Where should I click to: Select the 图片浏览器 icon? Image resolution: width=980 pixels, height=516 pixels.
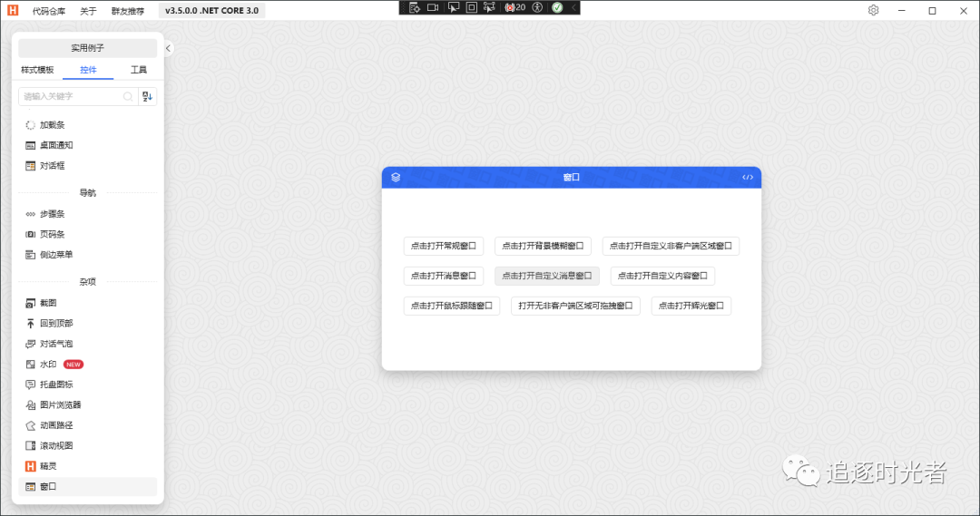pyautogui.click(x=30, y=404)
